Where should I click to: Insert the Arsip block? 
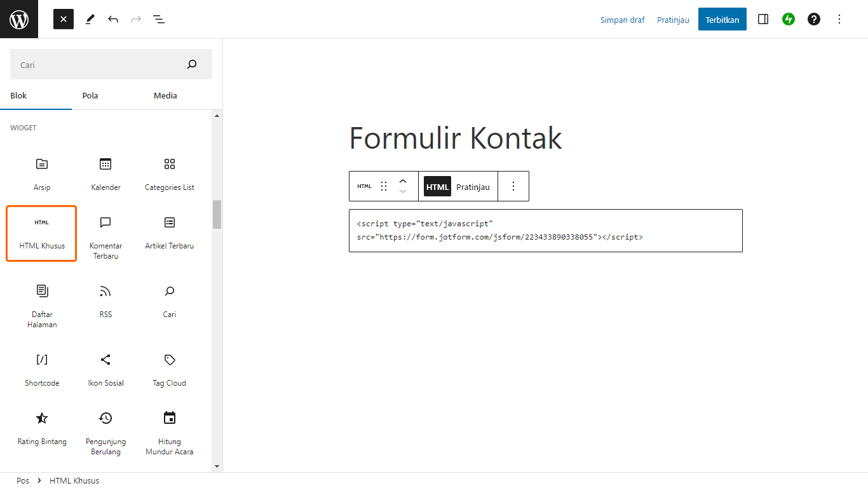click(x=42, y=173)
